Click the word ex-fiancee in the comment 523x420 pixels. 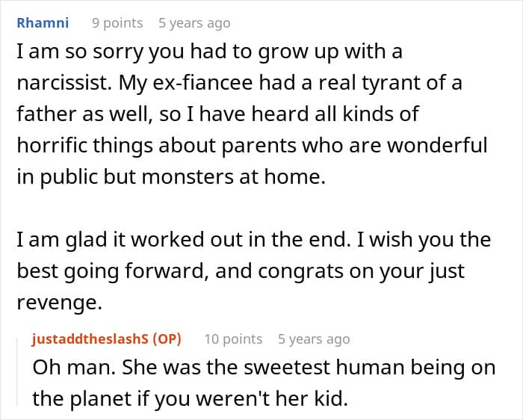click(202, 83)
